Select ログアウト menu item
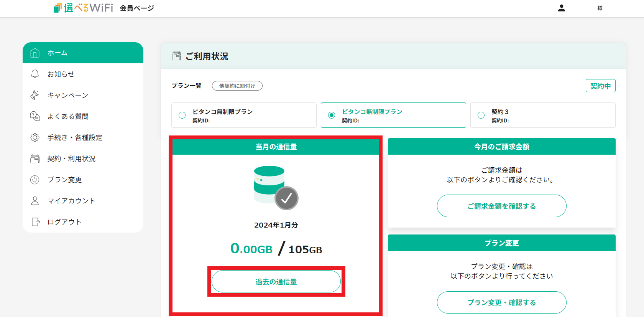The width and height of the screenshot is (644, 317). tap(83, 221)
